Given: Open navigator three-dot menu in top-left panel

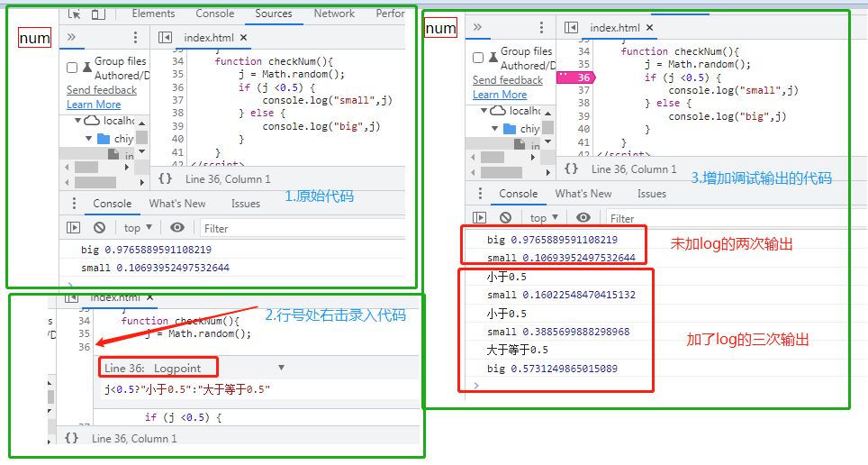Looking at the screenshot, I should tap(135, 37).
